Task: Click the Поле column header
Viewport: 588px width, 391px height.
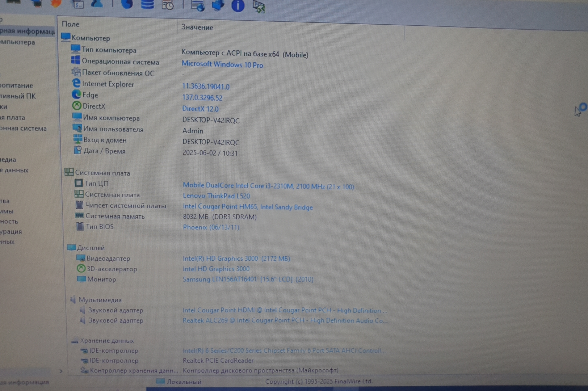Action: [71, 24]
